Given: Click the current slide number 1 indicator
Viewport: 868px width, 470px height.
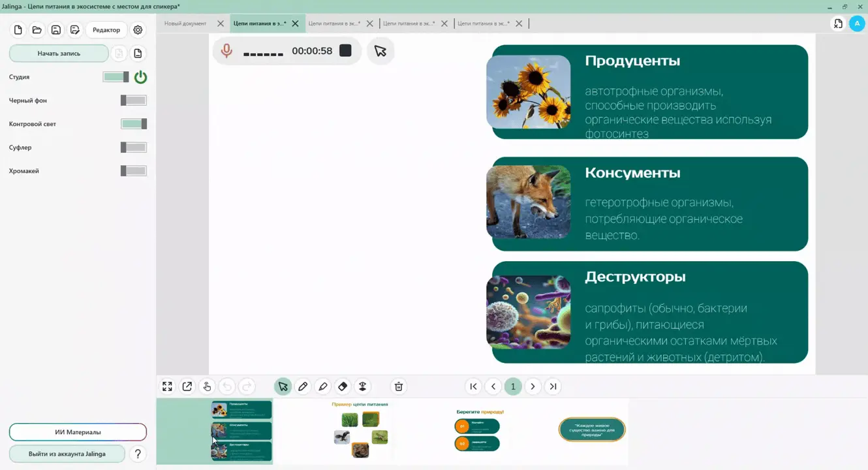Looking at the screenshot, I should tap(513, 386).
